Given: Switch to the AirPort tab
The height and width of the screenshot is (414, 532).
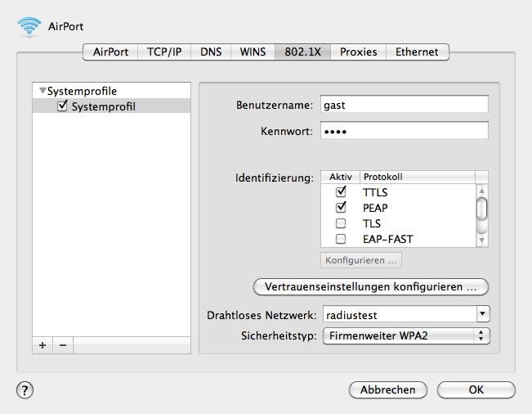Looking at the screenshot, I should tap(110, 52).
